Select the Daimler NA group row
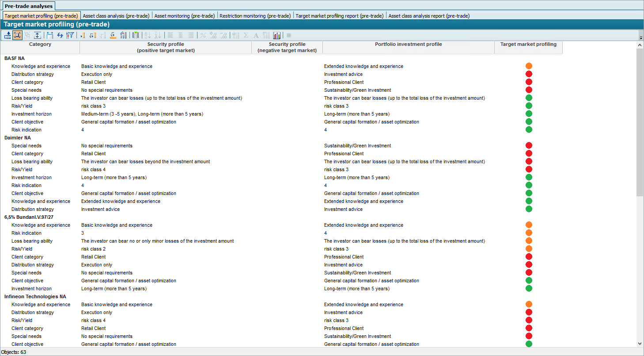 pyautogui.click(x=18, y=138)
